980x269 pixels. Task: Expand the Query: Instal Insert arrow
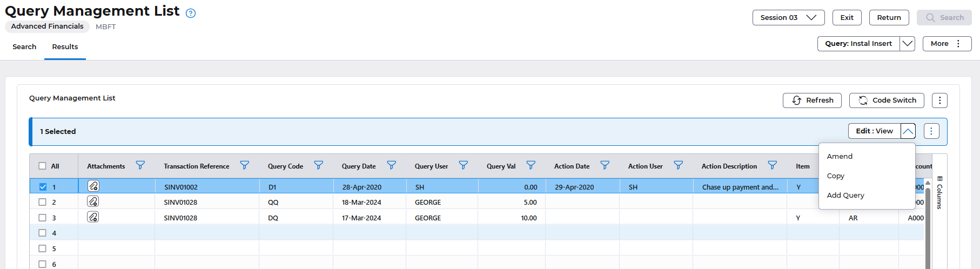coord(907,44)
